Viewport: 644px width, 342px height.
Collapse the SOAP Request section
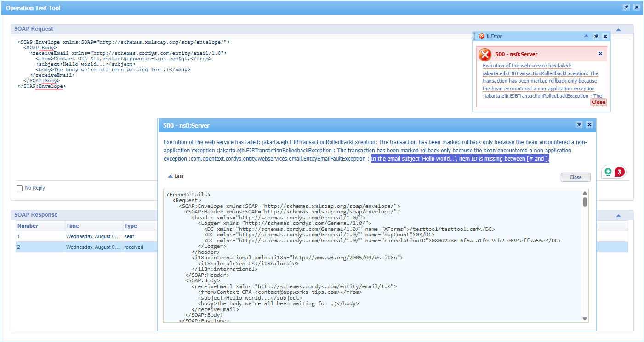pos(618,29)
